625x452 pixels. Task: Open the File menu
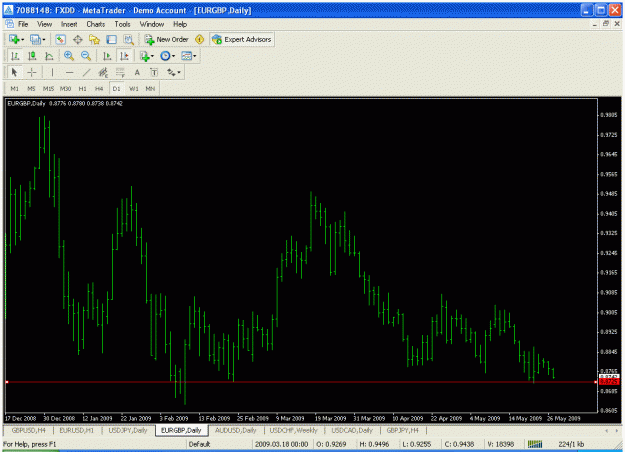pyautogui.click(x=23, y=24)
